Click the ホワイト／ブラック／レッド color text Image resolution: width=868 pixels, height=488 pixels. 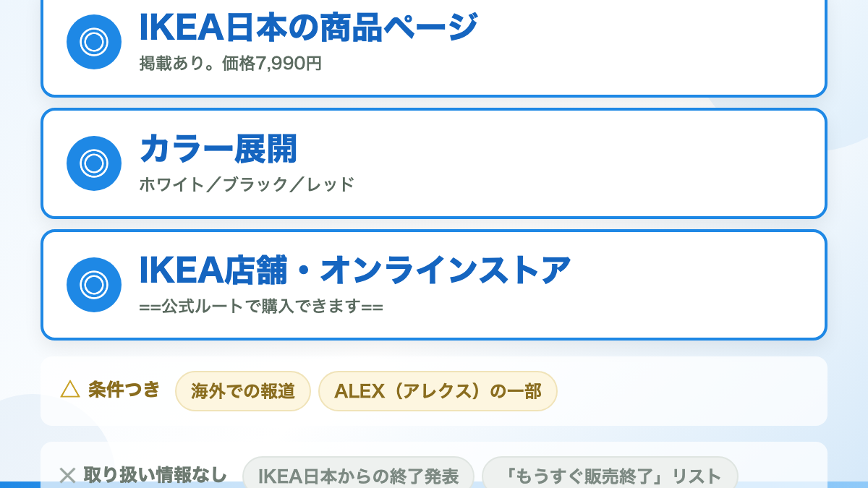(x=247, y=184)
